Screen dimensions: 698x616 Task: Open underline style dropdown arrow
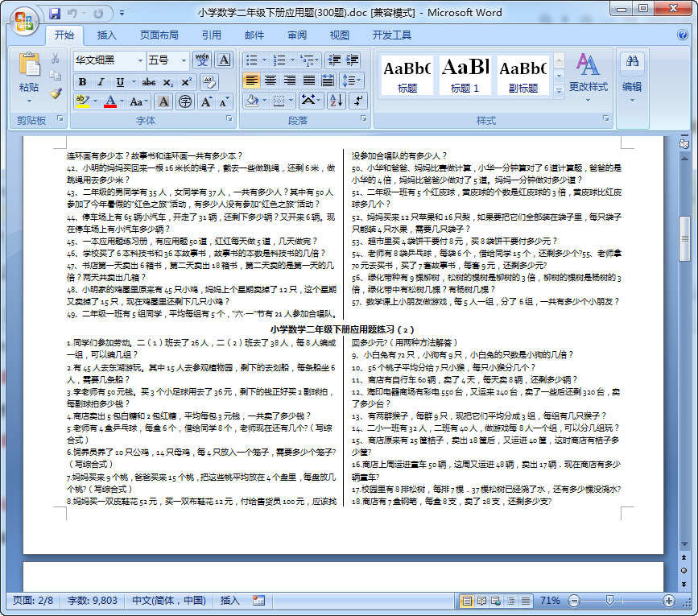point(134,82)
